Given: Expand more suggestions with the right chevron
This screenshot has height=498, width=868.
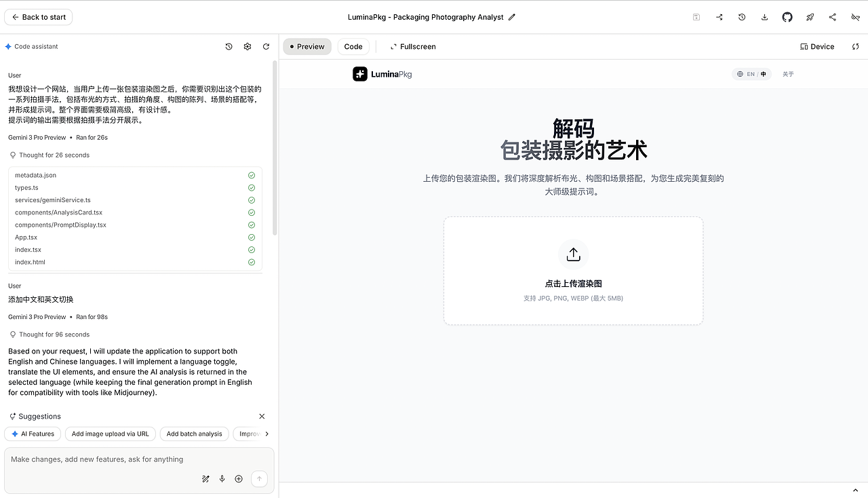Looking at the screenshot, I should point(267,434).
